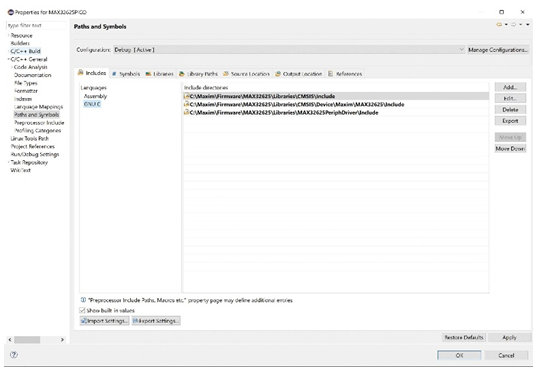Confirm with the OK button
The width and height of the screenshot is (539, 370).
(x=459, y=355)
